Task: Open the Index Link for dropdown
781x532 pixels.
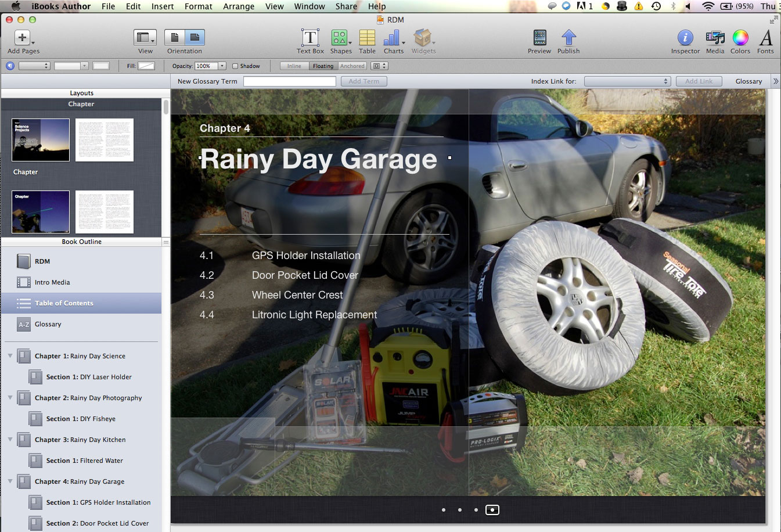Action: click(627, 81)
